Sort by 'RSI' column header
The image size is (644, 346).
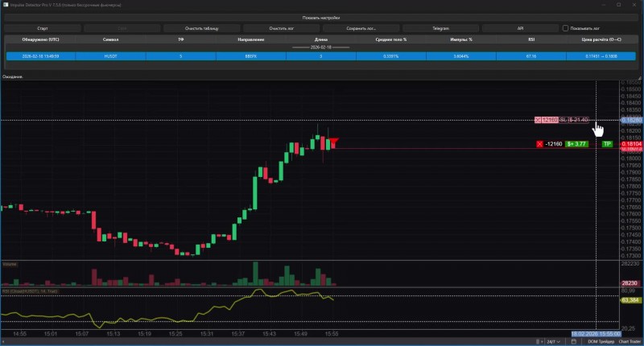point(531,39)
